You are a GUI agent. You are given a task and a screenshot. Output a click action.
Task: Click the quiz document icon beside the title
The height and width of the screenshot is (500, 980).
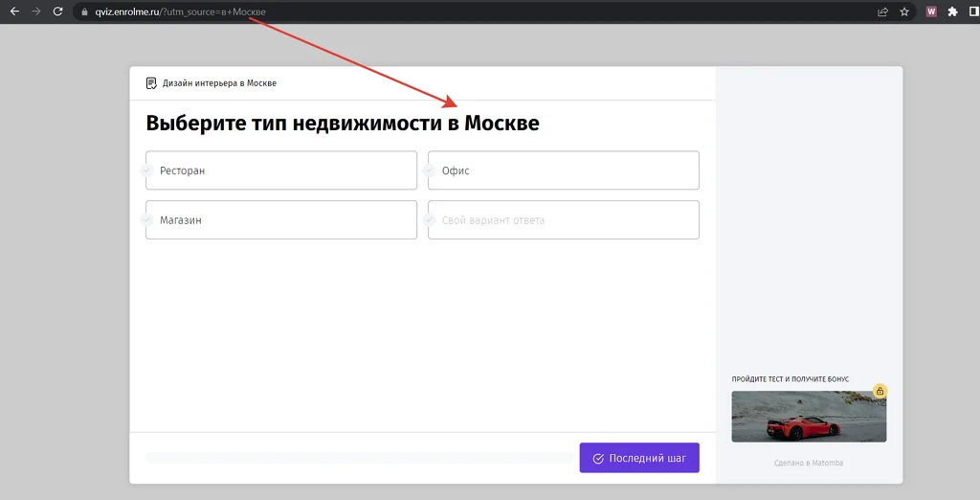[x=151, y=83]
